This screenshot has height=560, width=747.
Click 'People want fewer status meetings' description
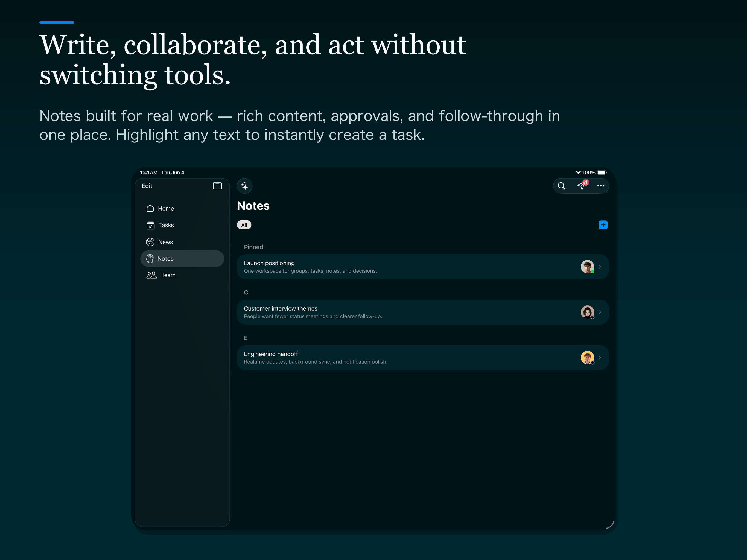click(313, 316)
